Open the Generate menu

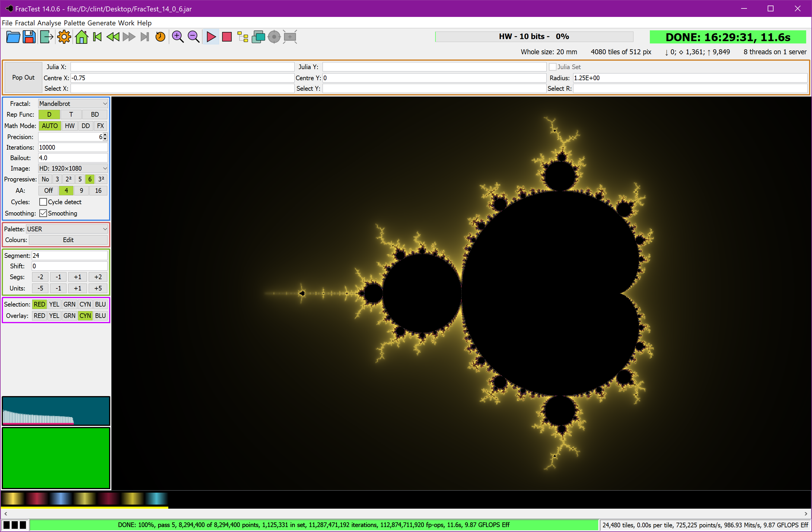point(101,23)
